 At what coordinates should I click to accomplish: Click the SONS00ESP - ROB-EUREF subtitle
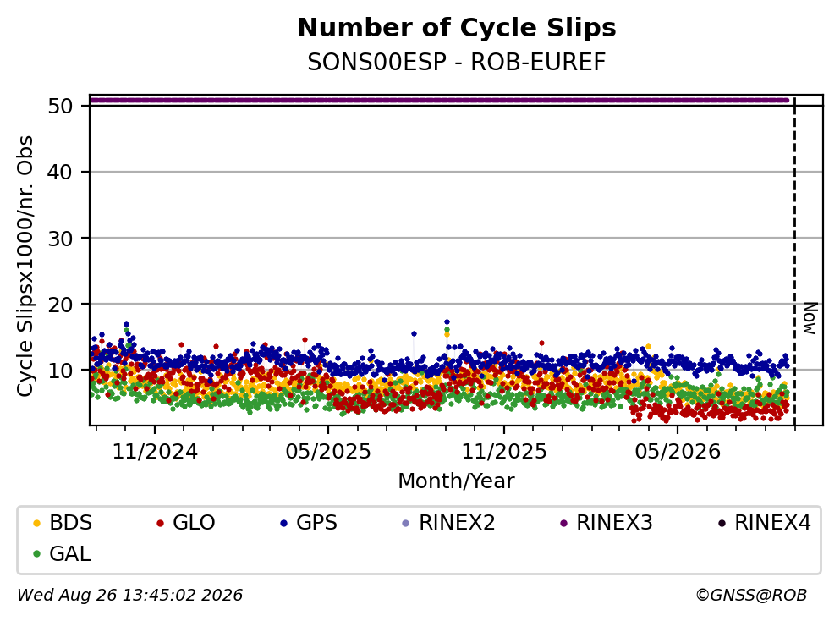(457, 63)
